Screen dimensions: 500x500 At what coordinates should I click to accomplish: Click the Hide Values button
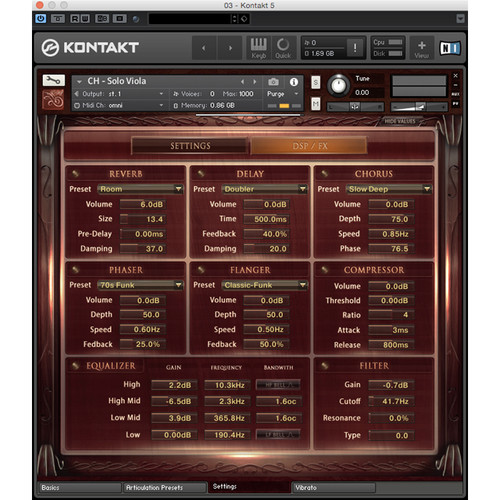coord(400,121)
